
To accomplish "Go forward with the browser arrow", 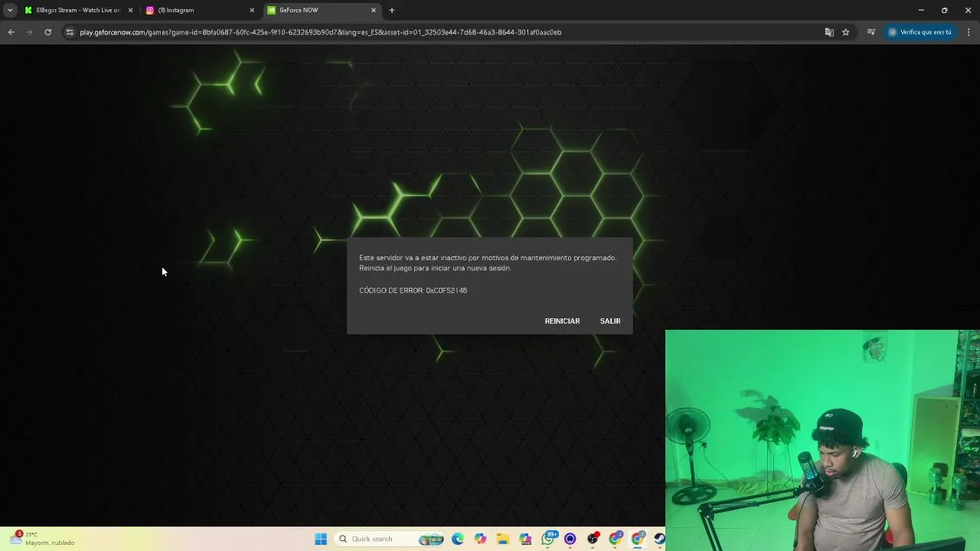I will click(29, 32).
